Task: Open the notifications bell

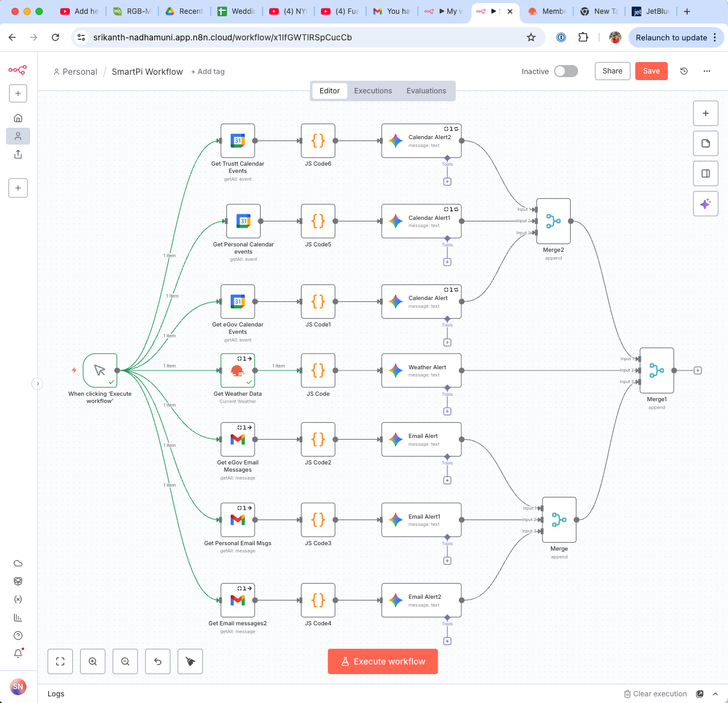Action: 17,653
